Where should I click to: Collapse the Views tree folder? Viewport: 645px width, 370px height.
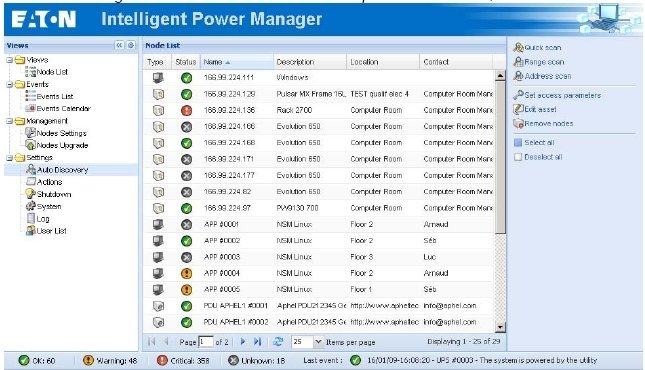click(9, 60)
